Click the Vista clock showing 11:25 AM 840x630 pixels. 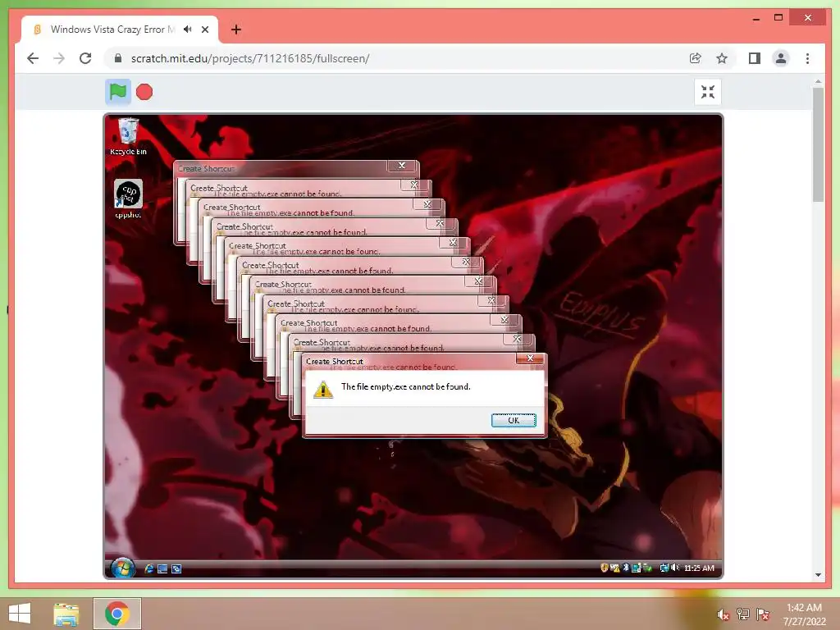[699, 568]
